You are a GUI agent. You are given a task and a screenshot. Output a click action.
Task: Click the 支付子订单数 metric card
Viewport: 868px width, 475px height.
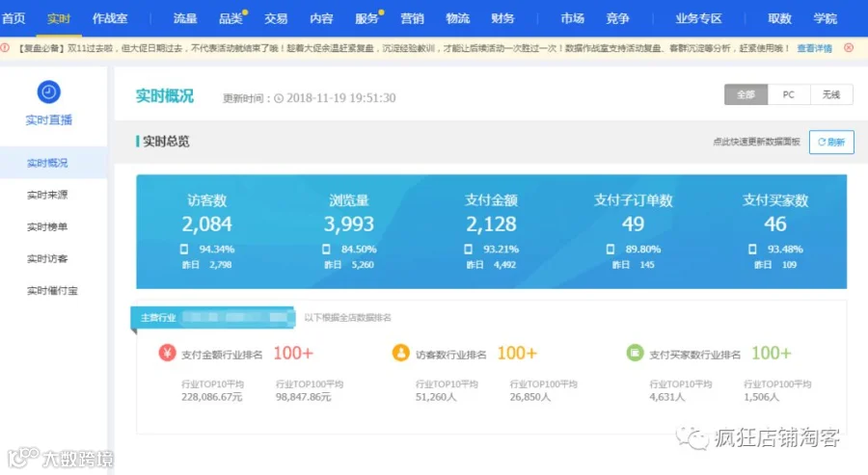[634, 231]
